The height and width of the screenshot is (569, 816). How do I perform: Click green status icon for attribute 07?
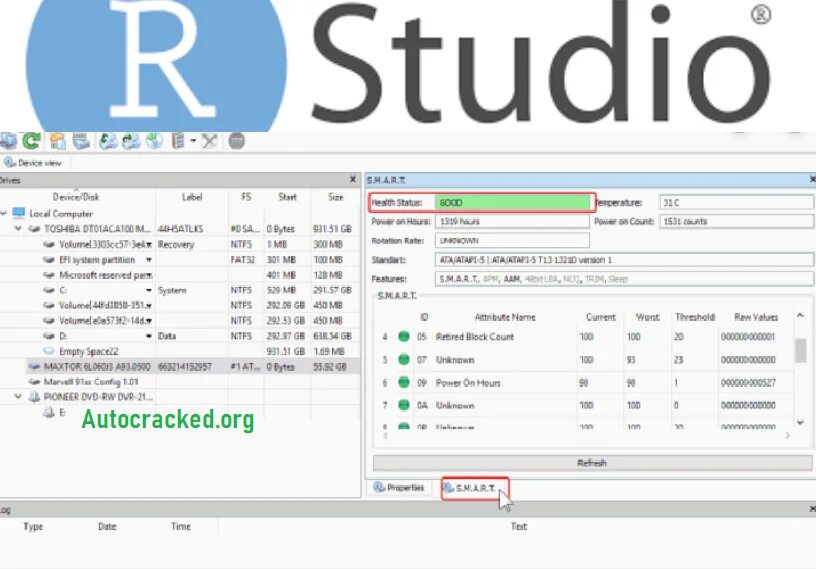click(x=404, y=359)
